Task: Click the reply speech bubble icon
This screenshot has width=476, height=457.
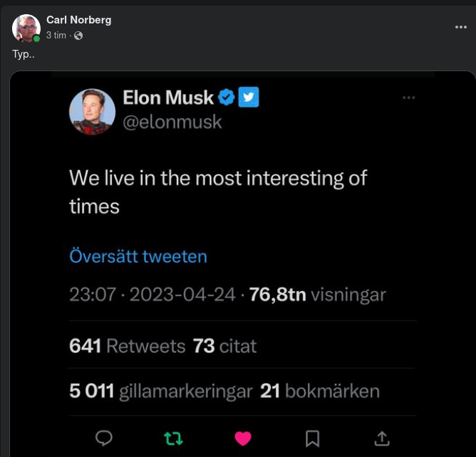Action: tap(104, 438)
